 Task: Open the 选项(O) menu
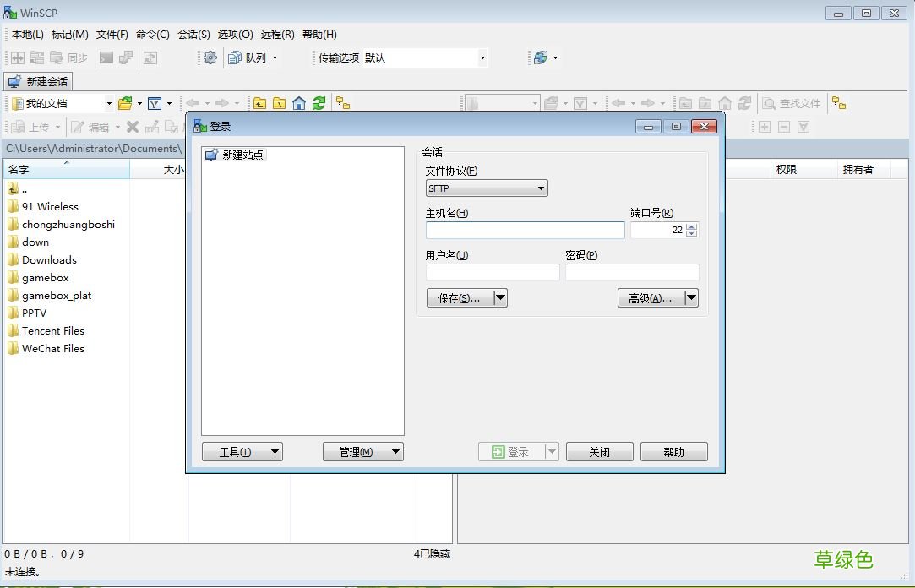(x=235, y=35)
